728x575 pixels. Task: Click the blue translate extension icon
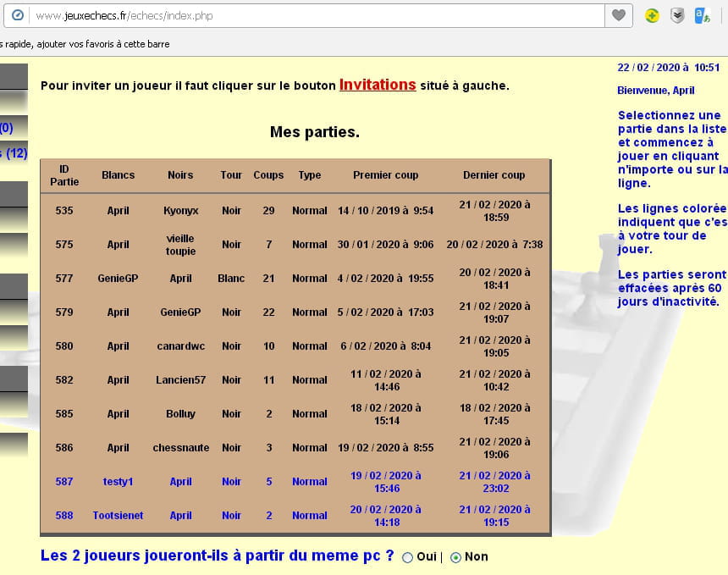point(702,16)
